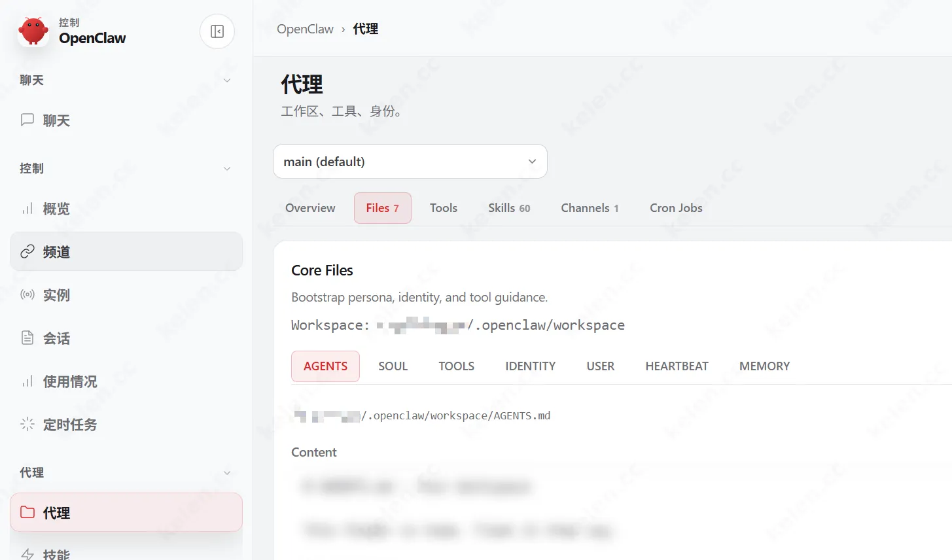Collapse the 聊天 section chevron
This screenshot has height=560, width=952.
click(x=226, y=80)
